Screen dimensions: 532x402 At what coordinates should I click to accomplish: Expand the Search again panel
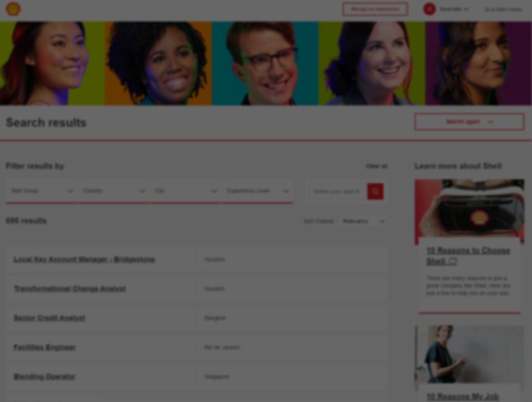[x=469, y=122]
